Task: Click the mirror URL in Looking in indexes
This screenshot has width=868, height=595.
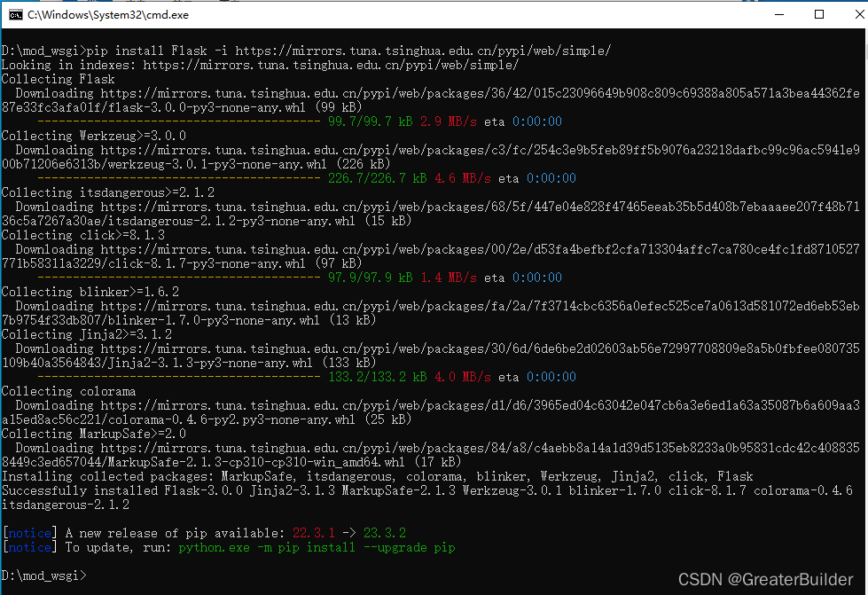Action: pyautogui.click(x=330, y=65)
